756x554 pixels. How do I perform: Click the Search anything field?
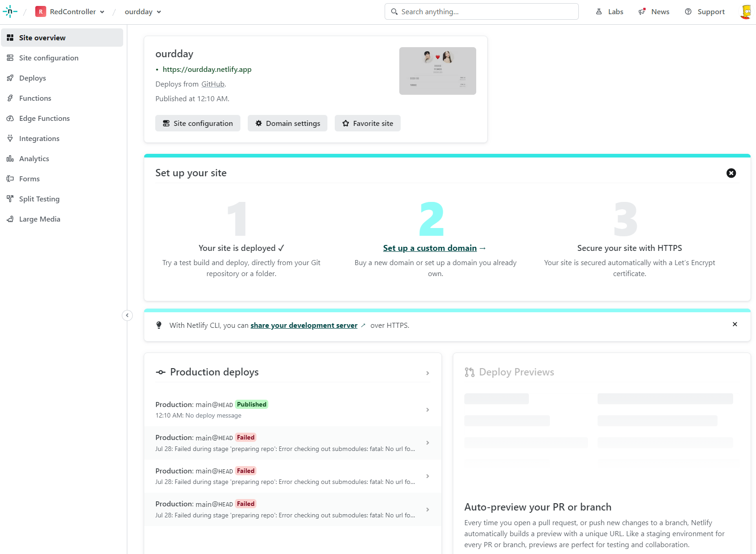(481, 11)
